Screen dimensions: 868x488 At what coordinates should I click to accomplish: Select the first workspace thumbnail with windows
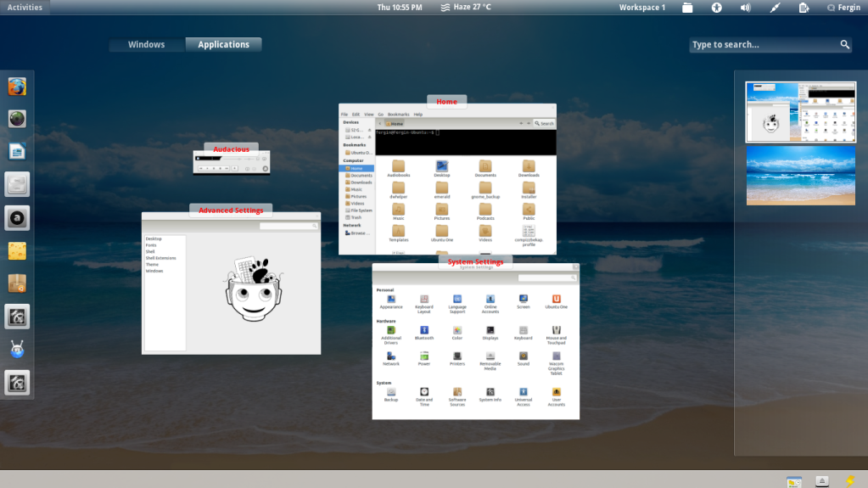pos(800,112)
